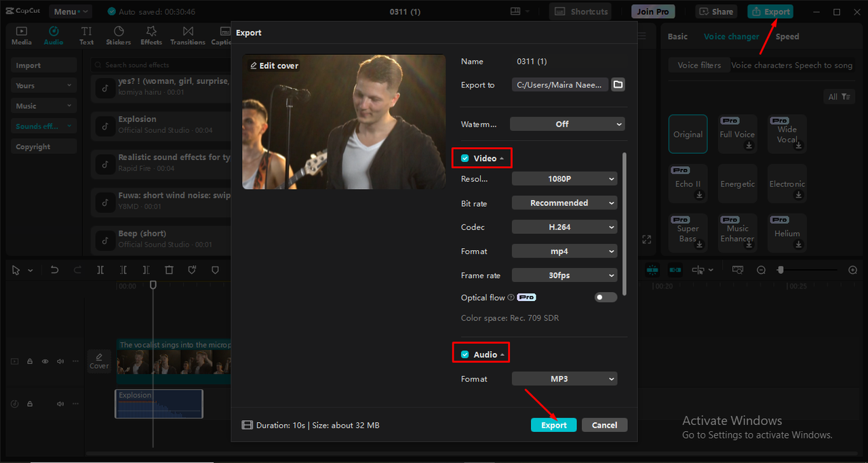Open the video Format mp4 dropdown
The width and height of the screenshot is (868, 463).
coord(564,251)
